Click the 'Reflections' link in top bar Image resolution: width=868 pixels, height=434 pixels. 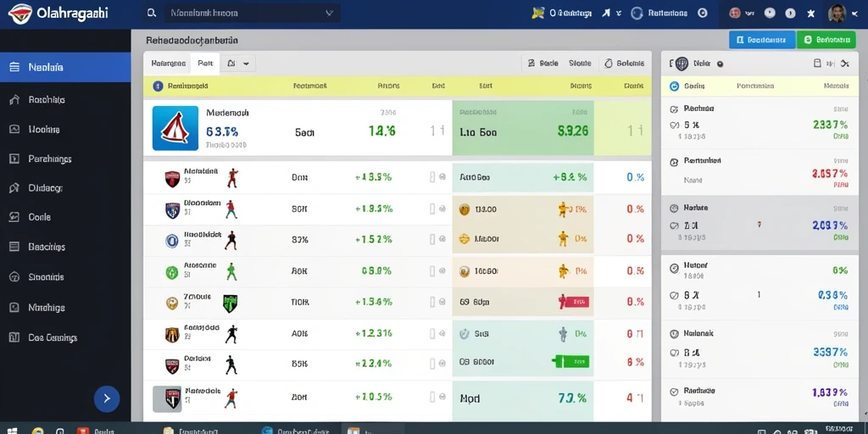[668, 13]
